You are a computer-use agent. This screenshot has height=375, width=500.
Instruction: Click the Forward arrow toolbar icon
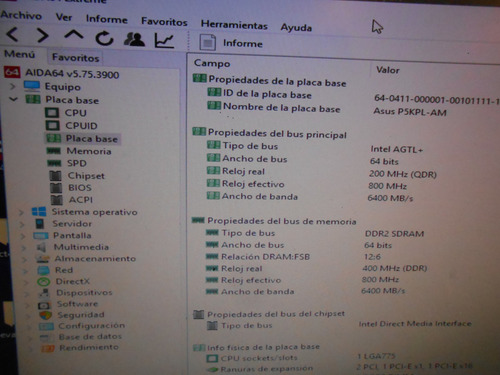tap(43, 35)
